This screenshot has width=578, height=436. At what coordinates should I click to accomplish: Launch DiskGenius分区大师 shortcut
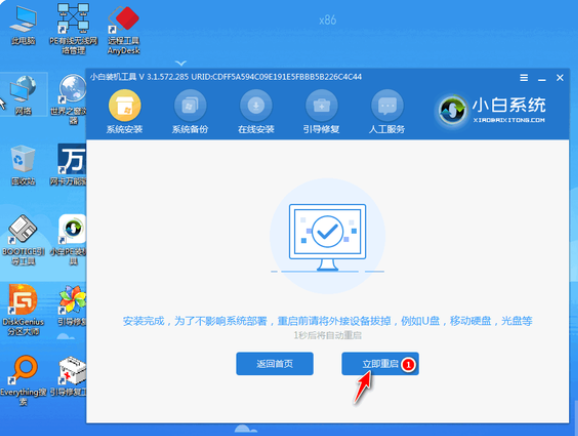(23, 310)
